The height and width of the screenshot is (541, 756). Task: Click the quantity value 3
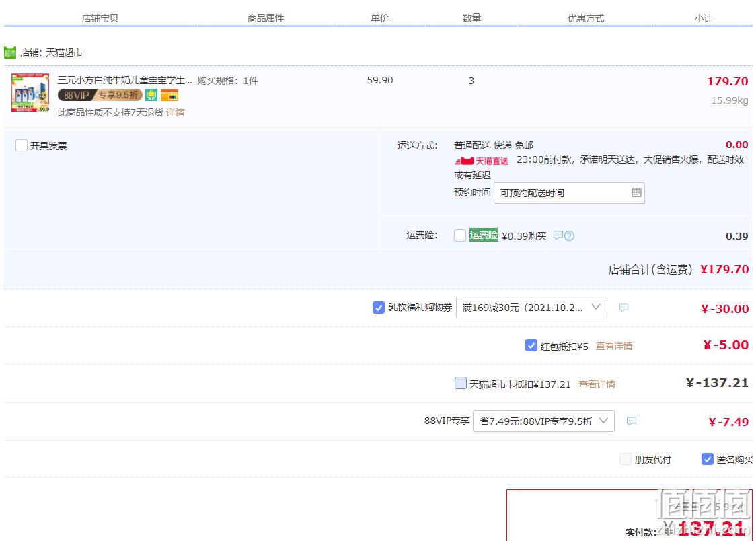[471, 81]
